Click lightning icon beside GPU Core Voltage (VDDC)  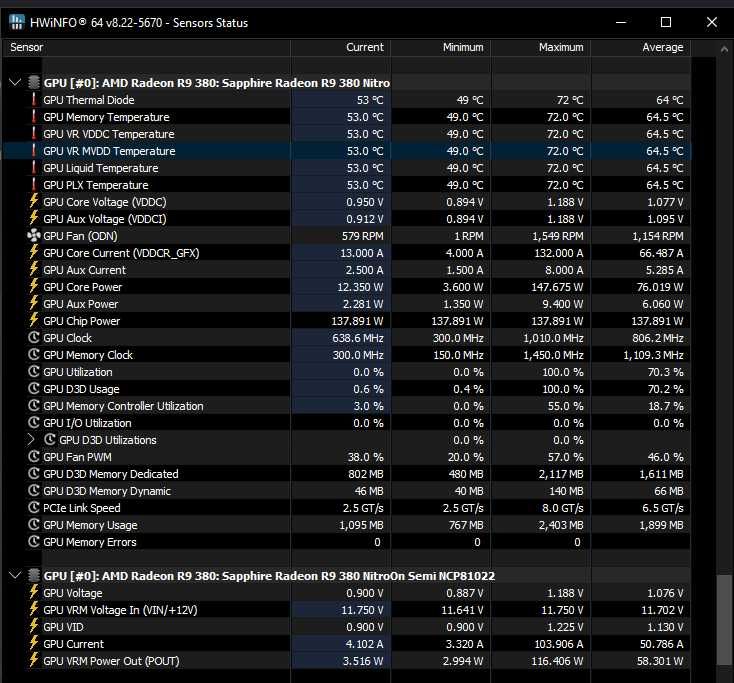pyautogui.click(x=34, y=201)
